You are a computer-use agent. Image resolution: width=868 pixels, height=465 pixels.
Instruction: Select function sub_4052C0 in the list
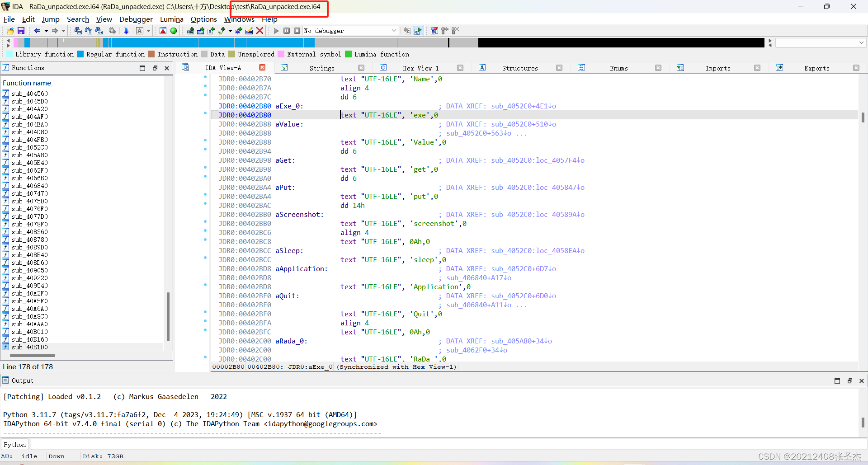click(30, 147)
